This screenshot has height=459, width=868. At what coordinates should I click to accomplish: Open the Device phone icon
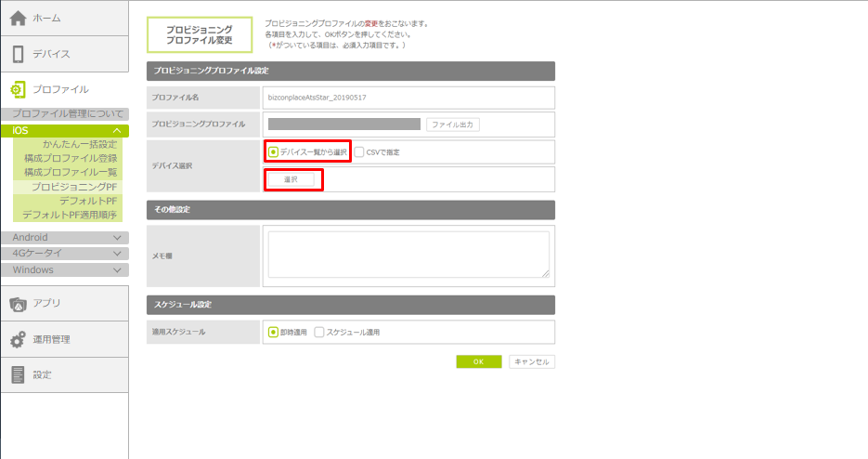[18, 54]
